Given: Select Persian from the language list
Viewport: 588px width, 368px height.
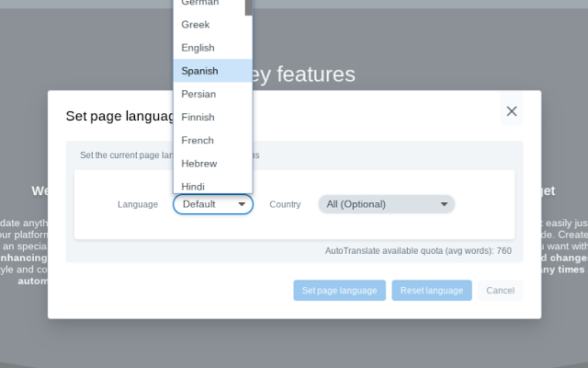Looking at the screenshot, I should (x=212, y=94).
